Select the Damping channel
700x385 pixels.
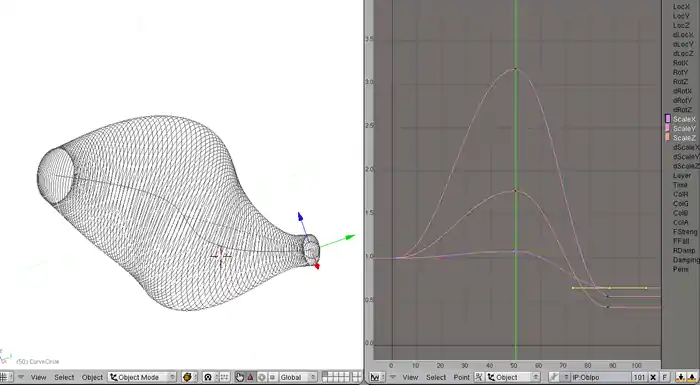point(686,260)
